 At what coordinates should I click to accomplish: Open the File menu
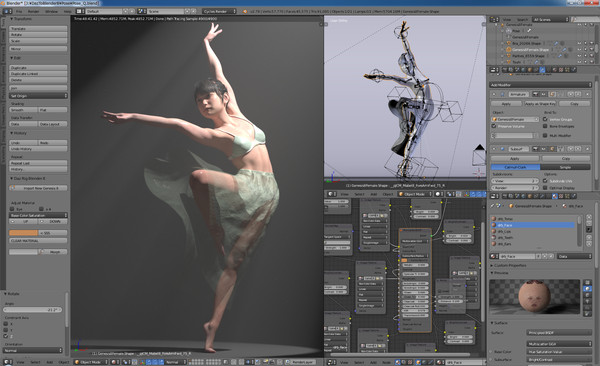coord(19,11)
